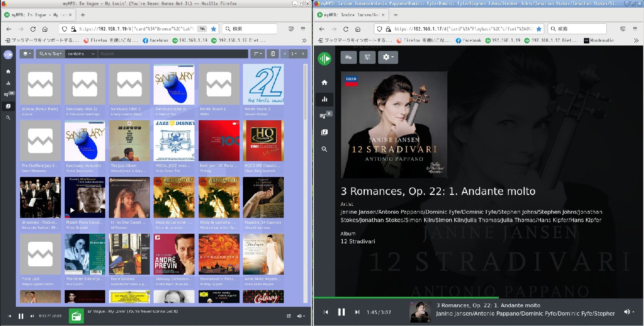The image size is (644, 326).
Task: Open the 'Any Tag' search filter dropdown
Action: [50, 54]
